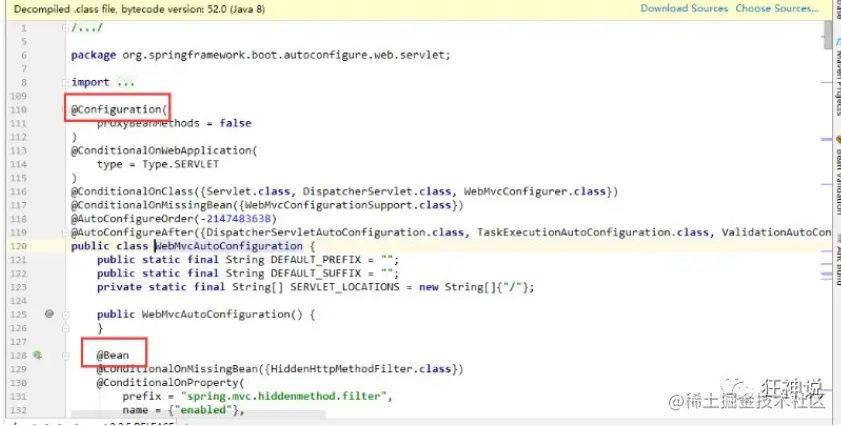The width and height of the screenshot is (841, 426).
Task: Click the @Bean annotation
Action: [113, 355]
